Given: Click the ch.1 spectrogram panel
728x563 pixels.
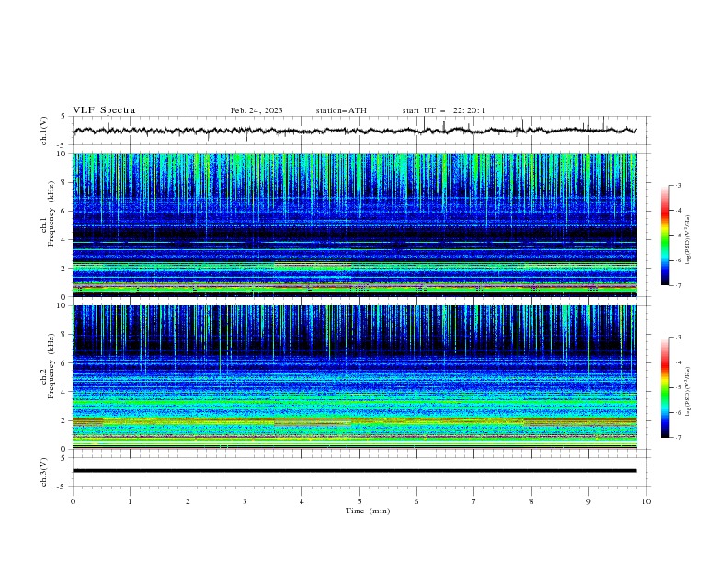Looking at the screenshot, I should (354, 224).
